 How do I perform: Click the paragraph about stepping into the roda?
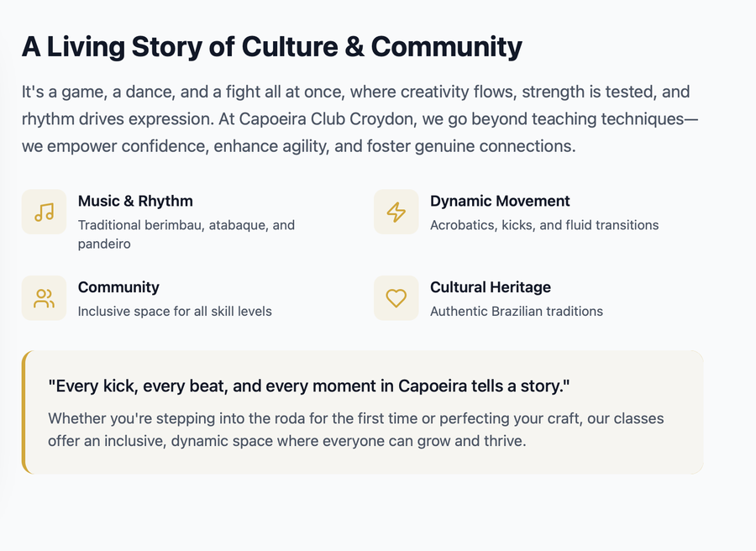click(x=356, y=429)
